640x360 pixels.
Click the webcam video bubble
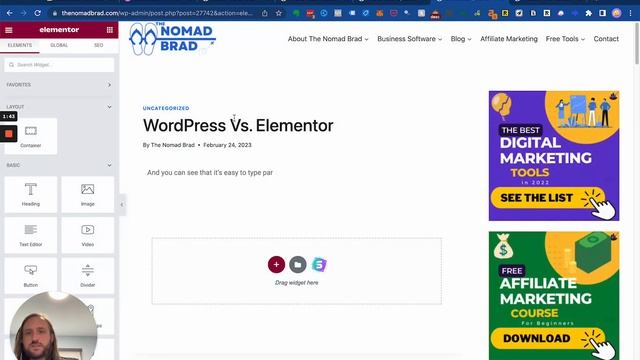[x=53, y=327]
